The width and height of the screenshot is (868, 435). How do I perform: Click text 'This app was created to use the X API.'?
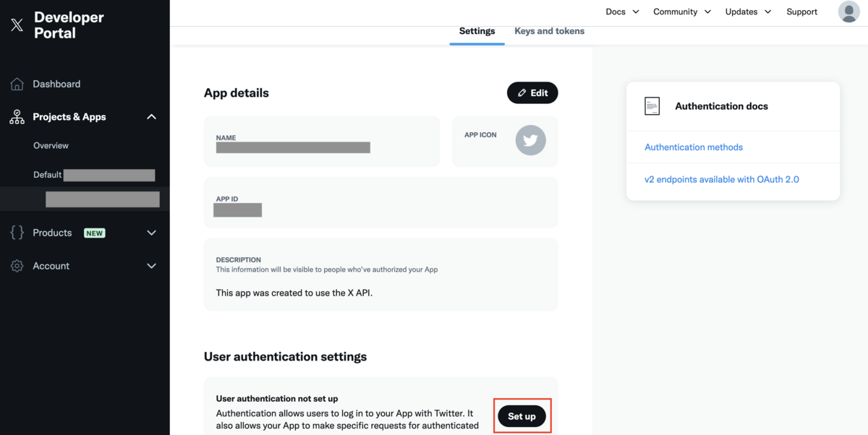click(294, 293)
